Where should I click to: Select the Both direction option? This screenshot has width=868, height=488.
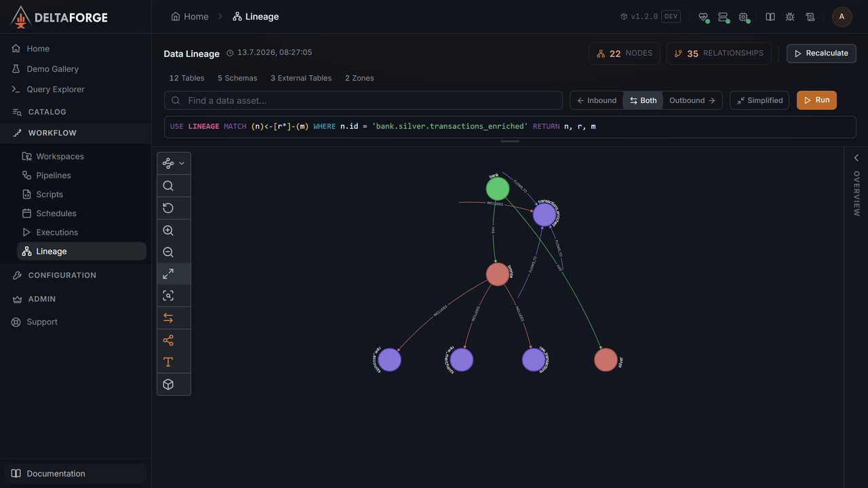click(x=643, y=100)
